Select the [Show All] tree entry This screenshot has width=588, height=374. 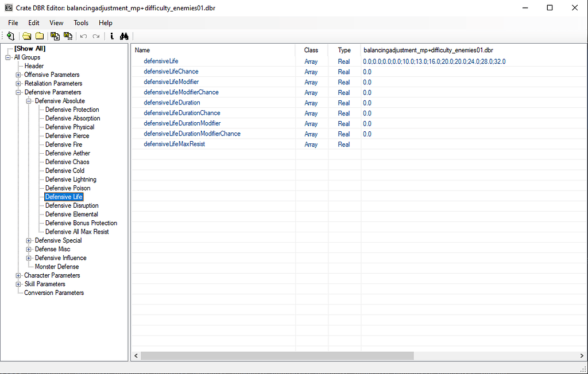coord(30,49)
